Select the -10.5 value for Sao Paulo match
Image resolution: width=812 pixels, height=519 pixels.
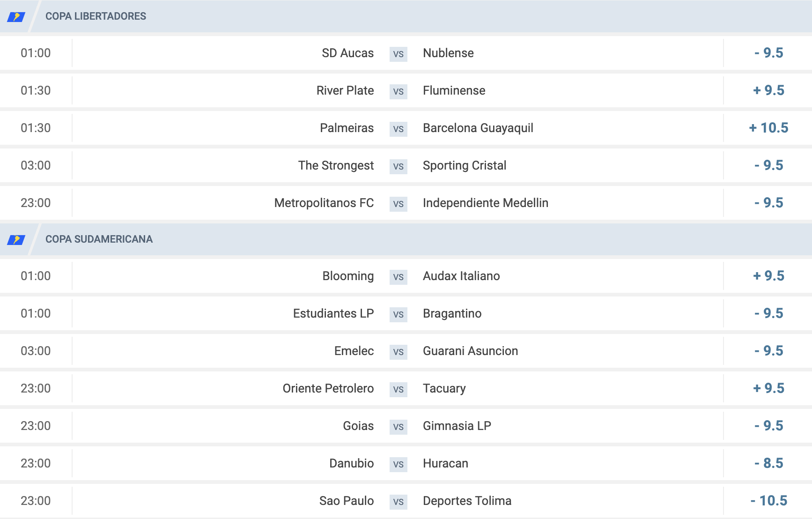tap(768, 501)
